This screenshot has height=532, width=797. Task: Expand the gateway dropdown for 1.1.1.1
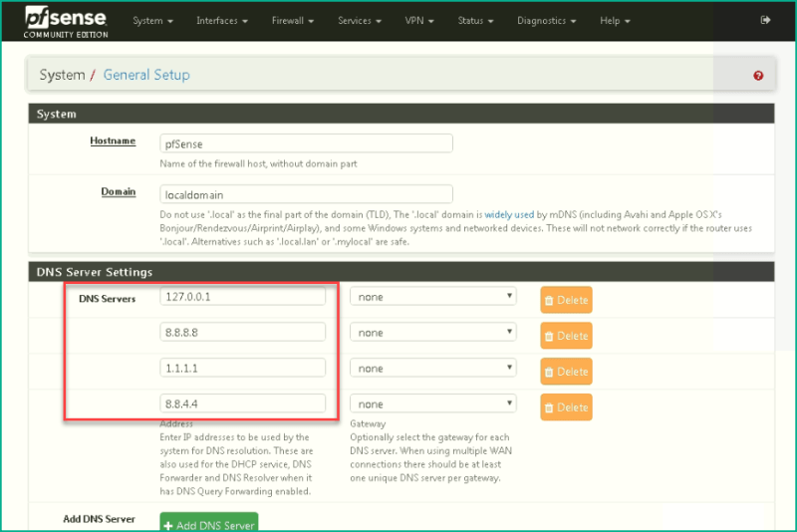coord(433,368)
